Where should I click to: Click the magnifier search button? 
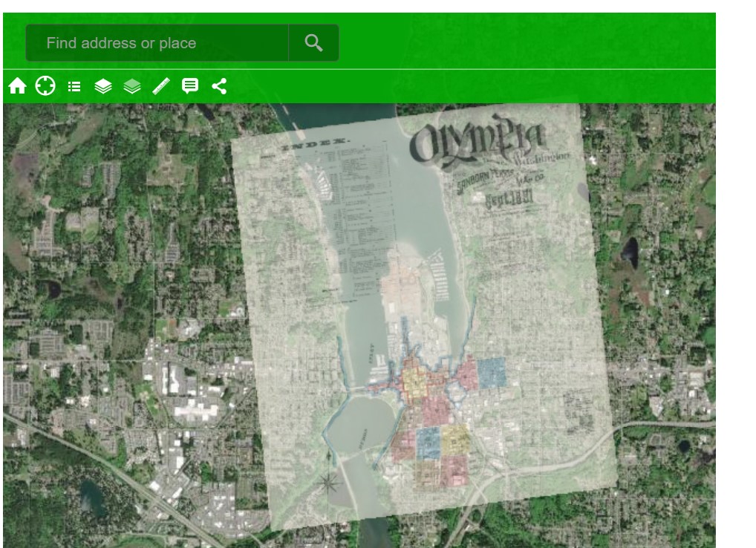coord(314,43)
